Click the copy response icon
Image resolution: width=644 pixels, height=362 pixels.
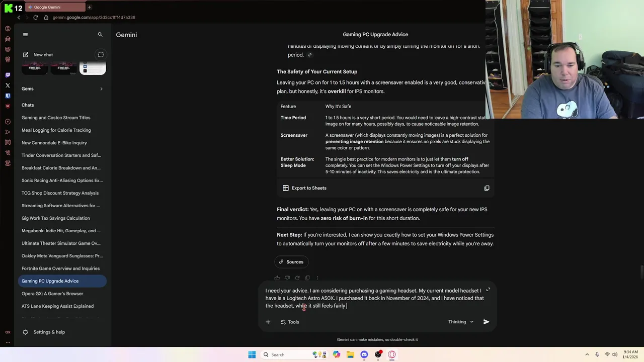[x=307, y=278]
